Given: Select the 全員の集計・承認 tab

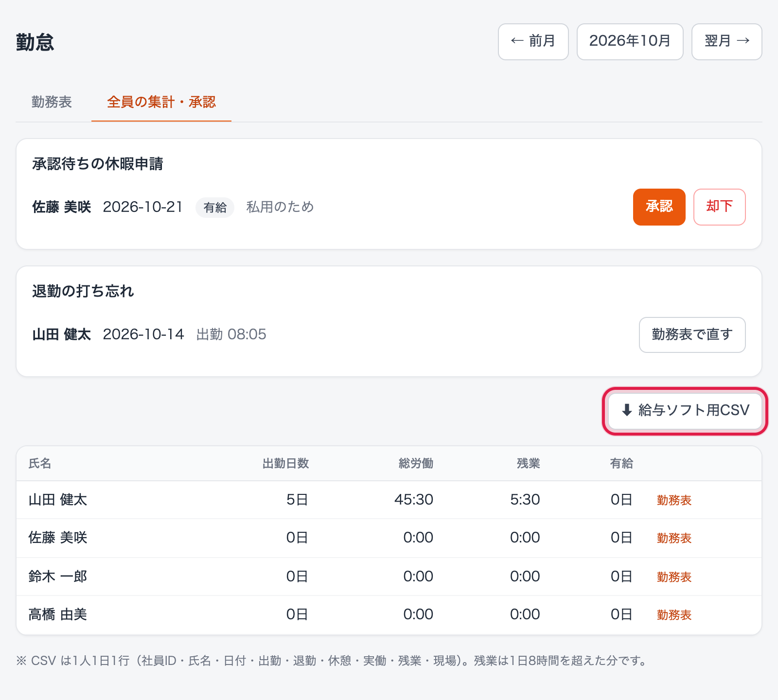Looking at the screenshot, I should tap(161, 102).
